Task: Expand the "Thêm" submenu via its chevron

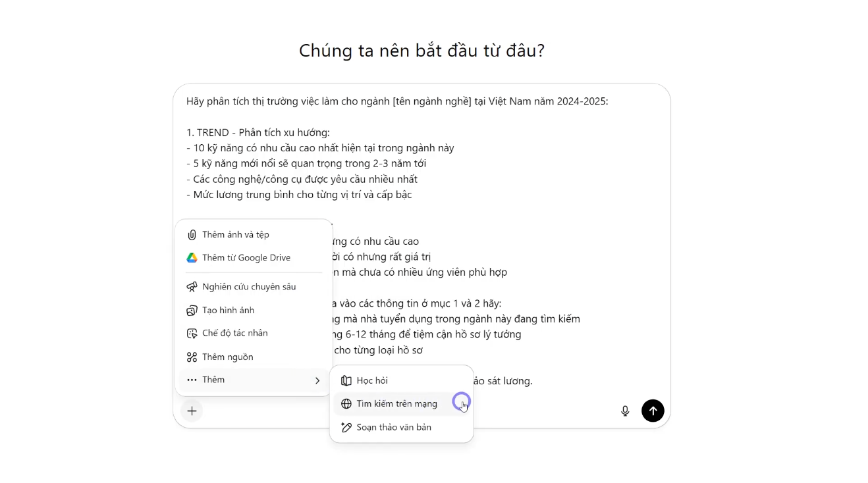Action: (317, 380)
